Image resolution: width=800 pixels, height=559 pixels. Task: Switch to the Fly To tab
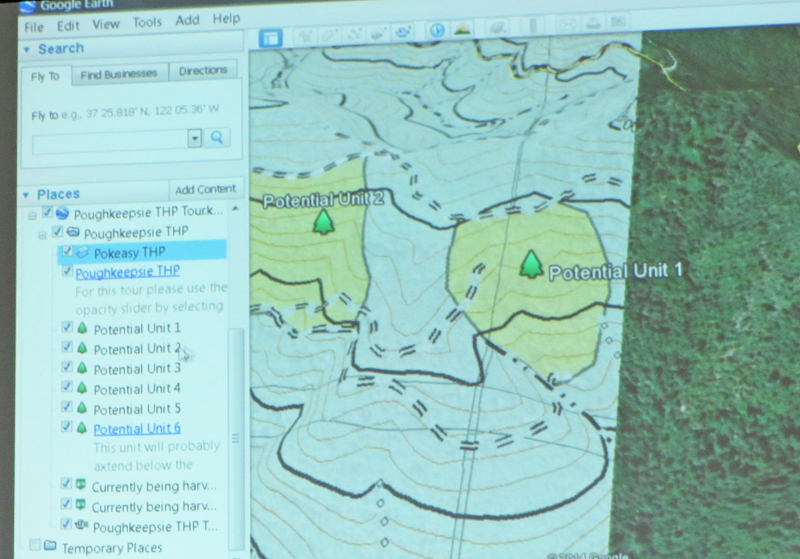[x=45, y=77]
